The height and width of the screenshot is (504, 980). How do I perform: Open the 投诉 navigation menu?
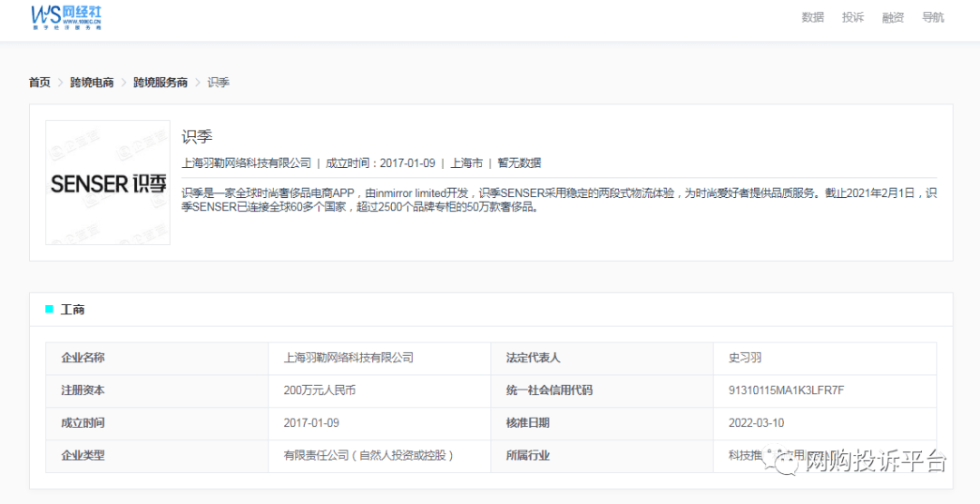click(x=852, y=17)
